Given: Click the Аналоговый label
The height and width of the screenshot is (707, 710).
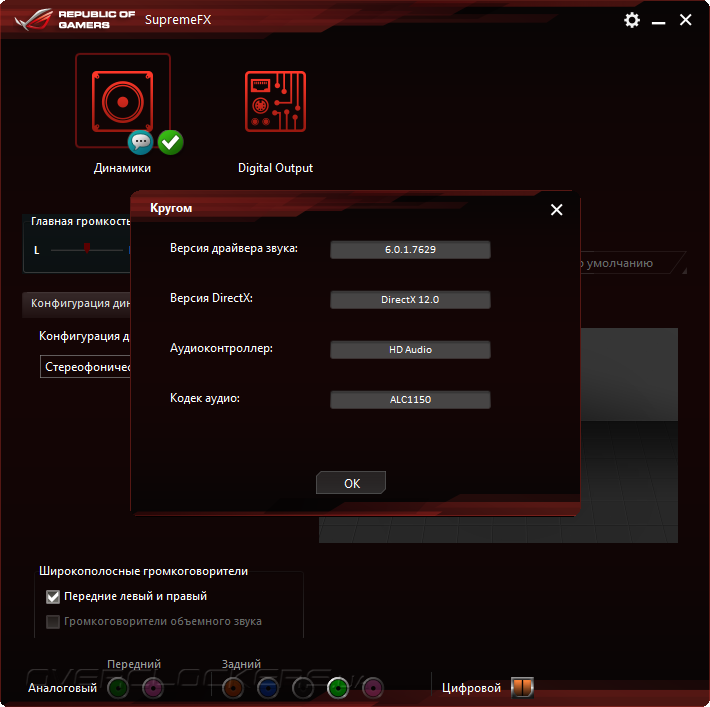Looking at the screenshot, I should coord(62,688).
